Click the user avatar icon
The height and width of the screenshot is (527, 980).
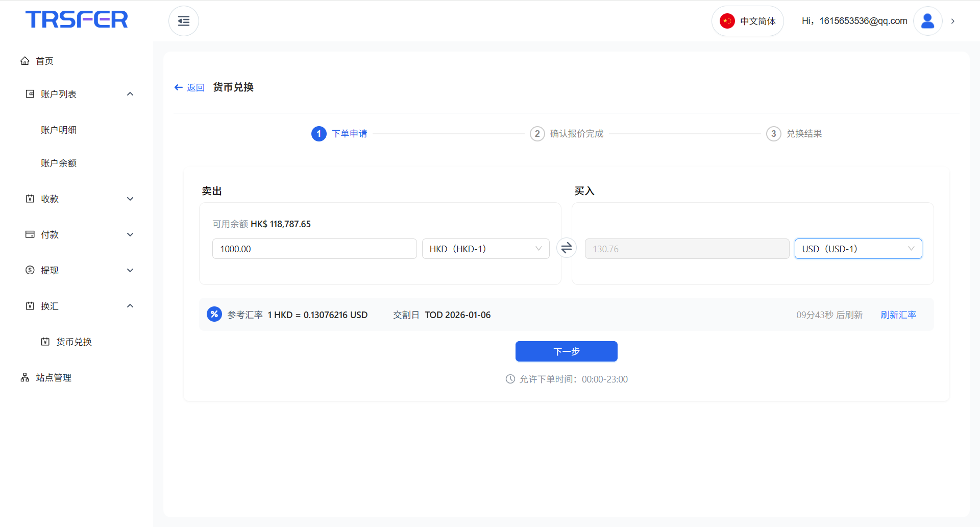[x=927, y=21]
